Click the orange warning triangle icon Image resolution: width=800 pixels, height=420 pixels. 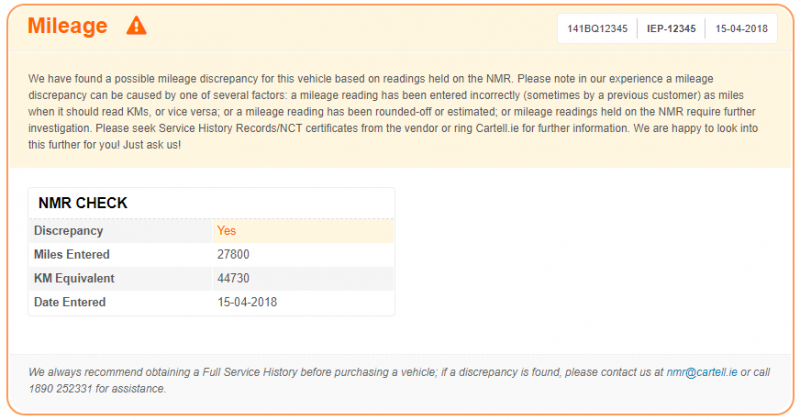click(136, 26)
